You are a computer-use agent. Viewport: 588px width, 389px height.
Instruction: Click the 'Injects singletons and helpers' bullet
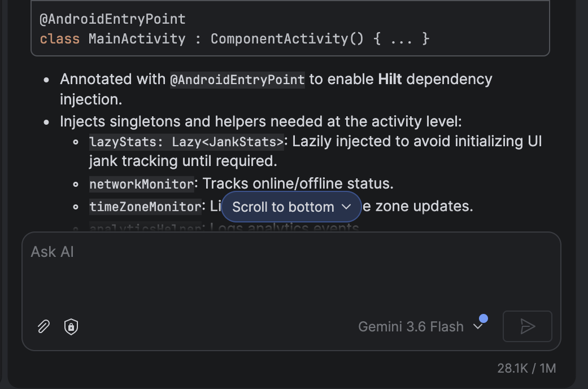260,121
